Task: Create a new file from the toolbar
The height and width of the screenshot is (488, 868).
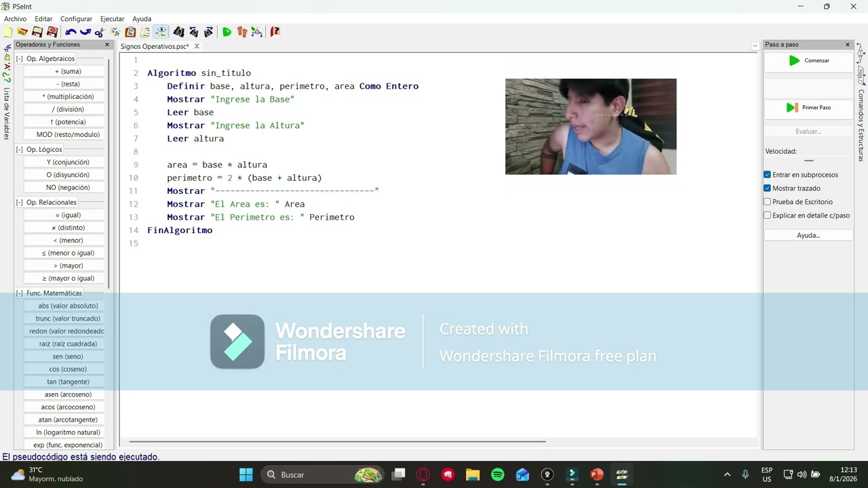Action: [7, 32]
